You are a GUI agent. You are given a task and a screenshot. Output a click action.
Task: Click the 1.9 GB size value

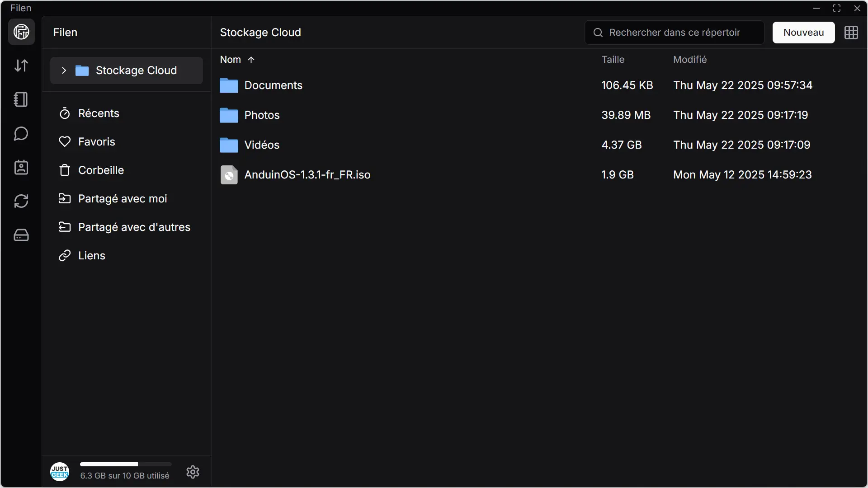[618, 175]
